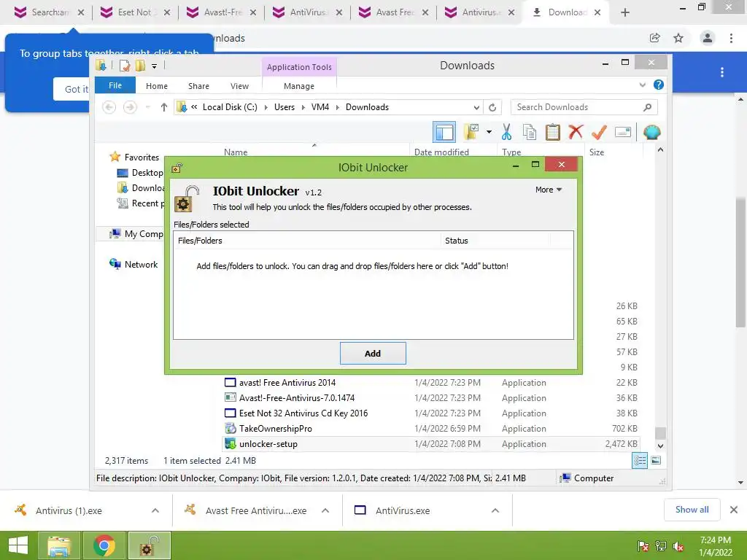Click the volume tray icon
The height and width of the screenshot is (560, 747).
(679, 546)
